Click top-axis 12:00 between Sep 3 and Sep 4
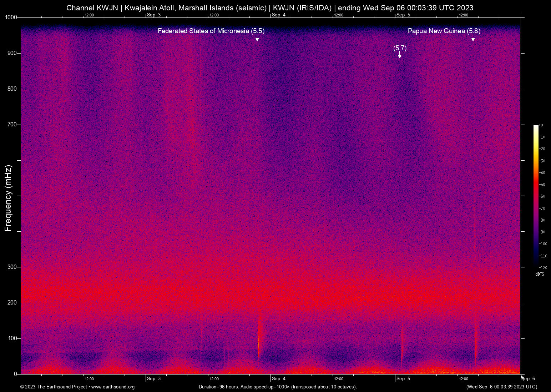This screenshot has width=551, height=392. 214,15
